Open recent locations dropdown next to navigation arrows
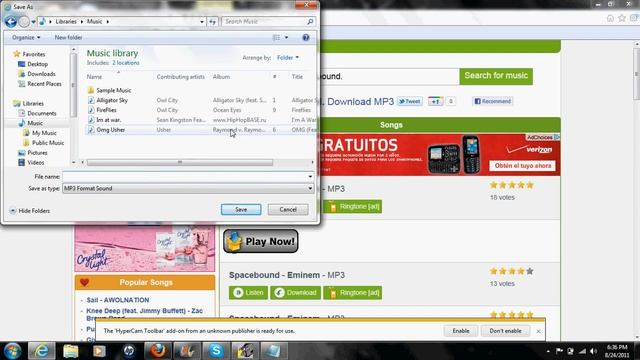The width and height of the screenshot is (640, 360). point(33,22)
